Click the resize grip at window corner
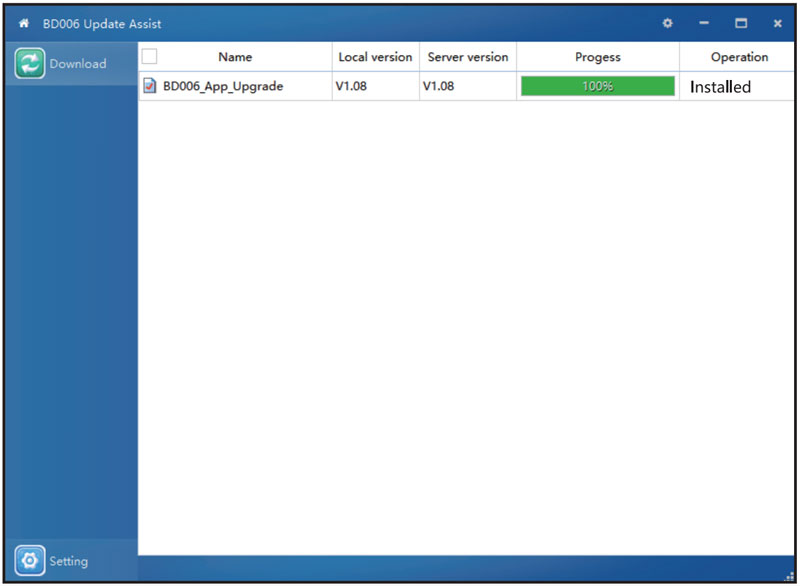 [x=789, y=576]
